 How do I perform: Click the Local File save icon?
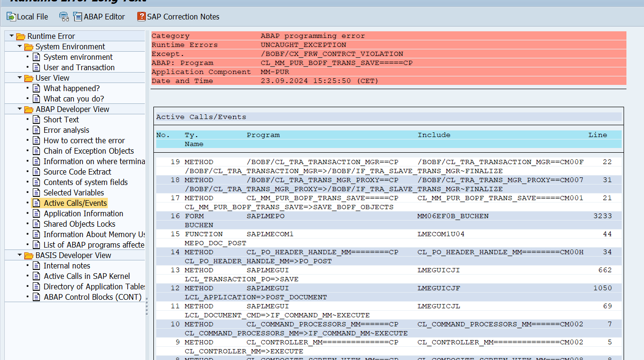click(x=11, y=17)
